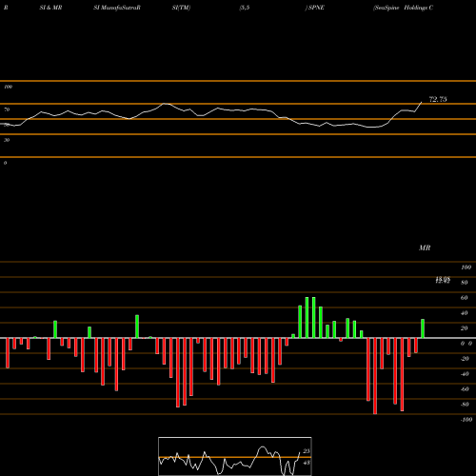The image size is (476, 476).
Task: Click the '0 0' zero-line label on MR axis
Action: coord(466,344)
